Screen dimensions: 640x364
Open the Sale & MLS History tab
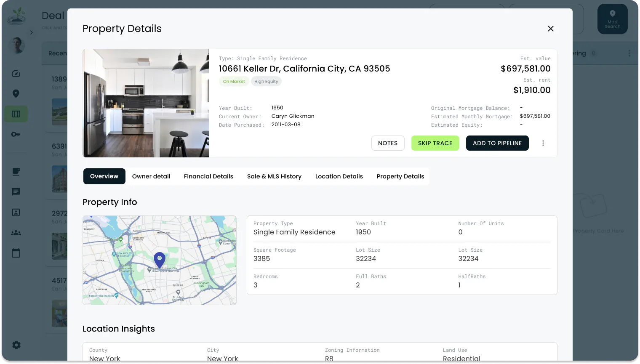(275, 176)
